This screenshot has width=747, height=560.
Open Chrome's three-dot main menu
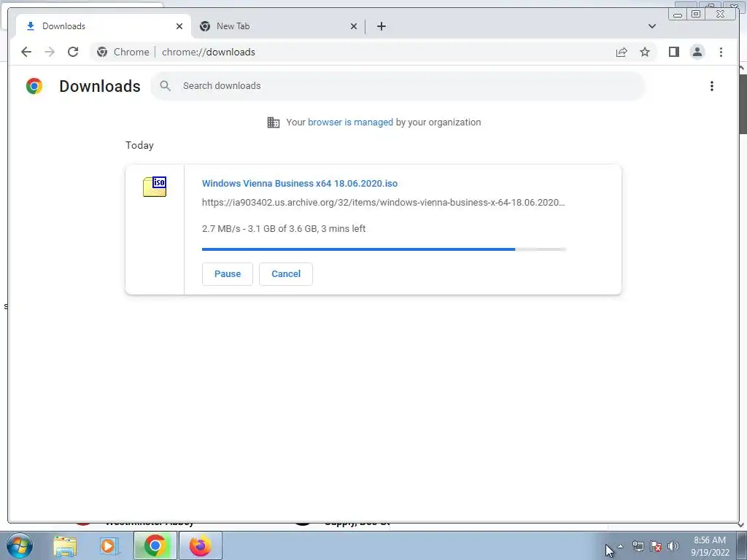point(721,52)
